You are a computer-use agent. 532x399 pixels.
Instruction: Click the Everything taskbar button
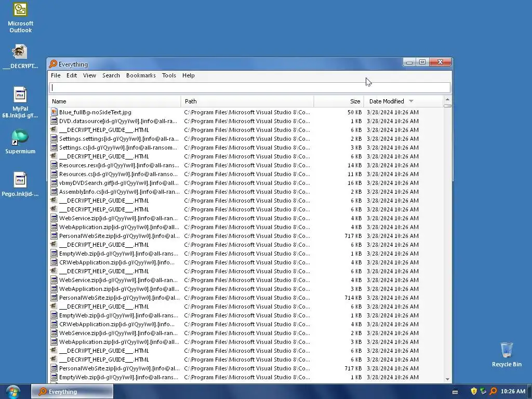[x=72, y=392]
